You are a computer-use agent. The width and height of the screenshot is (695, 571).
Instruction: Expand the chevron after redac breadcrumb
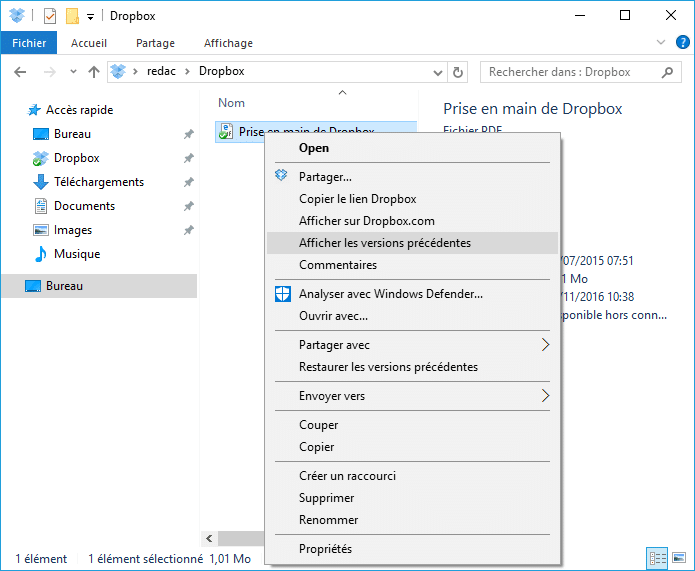click(x=187, y=72)
